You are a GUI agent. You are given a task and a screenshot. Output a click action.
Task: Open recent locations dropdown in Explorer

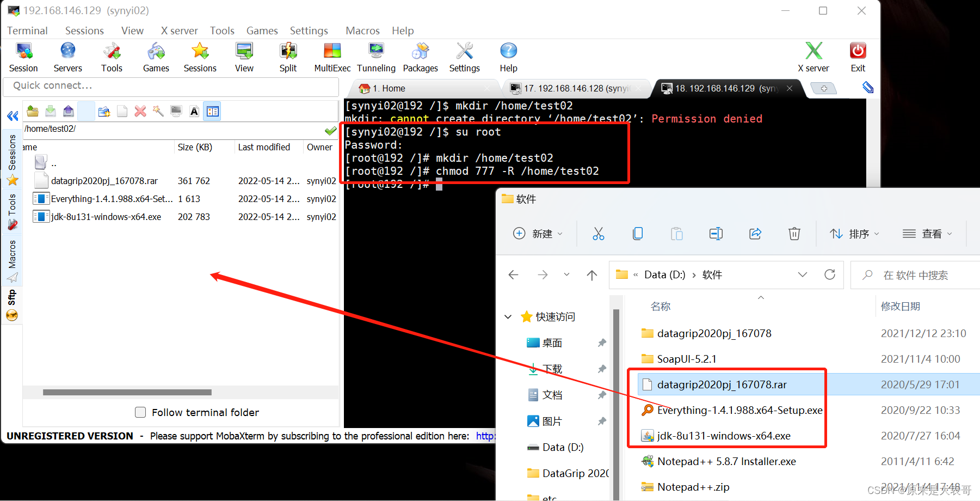point(566,274)
